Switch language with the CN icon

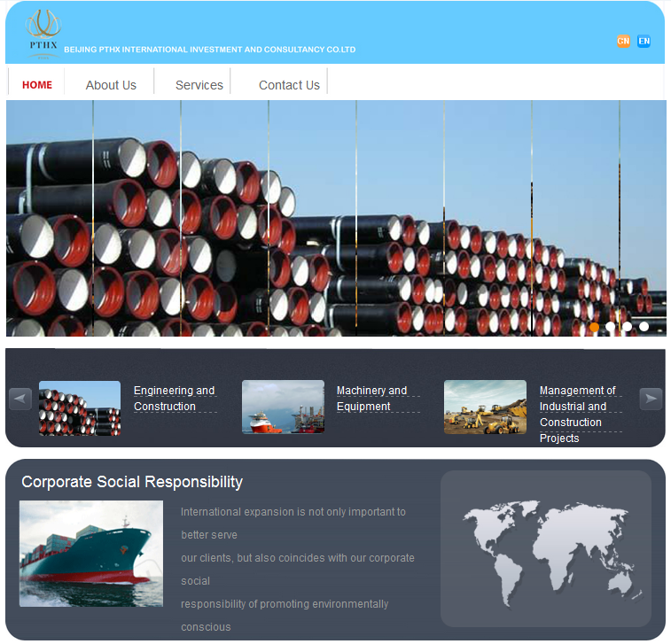point(623,41)
